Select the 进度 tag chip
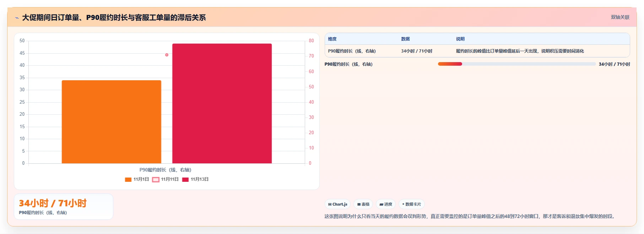Screen dimensions: 644x234 [x=386, y=204]
